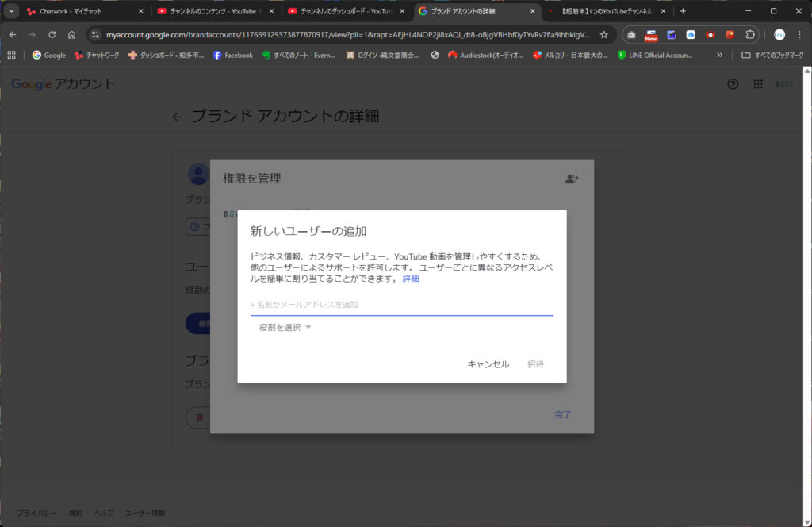Viewport: 812px width, 527px height.
Task: Go to browser home icon
Action: coord(71,35)
